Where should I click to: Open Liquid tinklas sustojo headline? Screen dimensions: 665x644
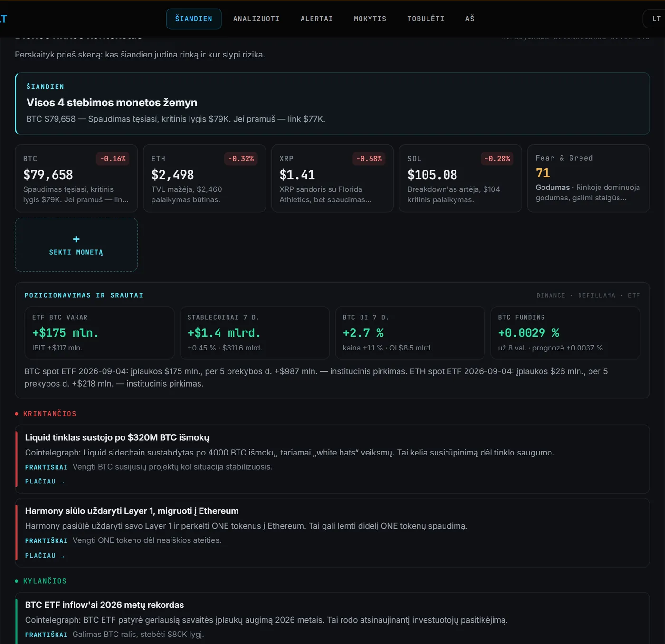(x=117, y=437)
